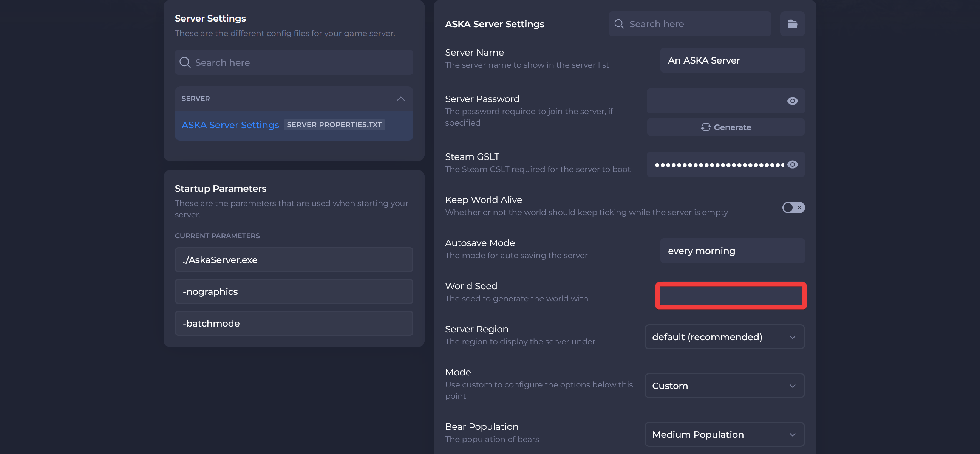Toggle the Keep World Alive switch
Screen dimensions: 980x454
tap(793, 208)
